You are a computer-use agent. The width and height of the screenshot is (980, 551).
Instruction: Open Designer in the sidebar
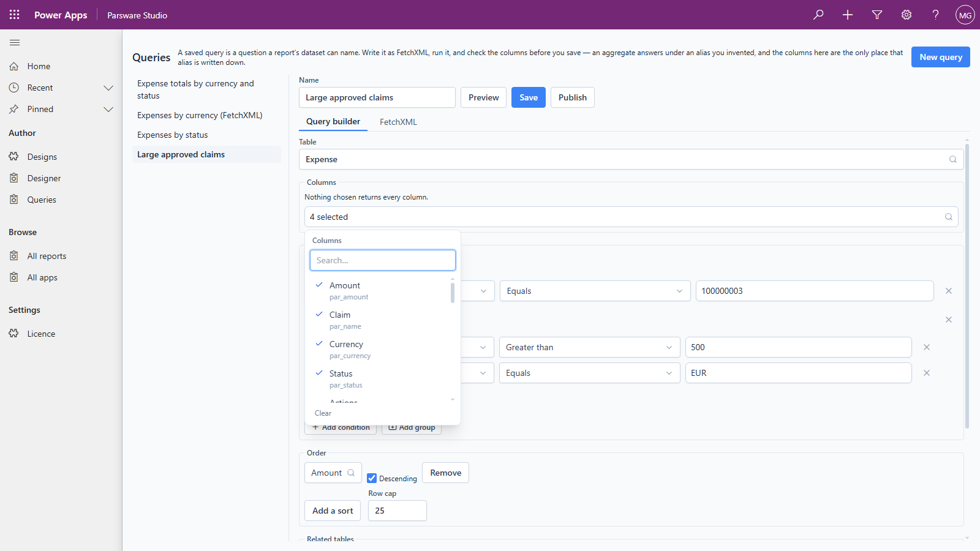61,178
